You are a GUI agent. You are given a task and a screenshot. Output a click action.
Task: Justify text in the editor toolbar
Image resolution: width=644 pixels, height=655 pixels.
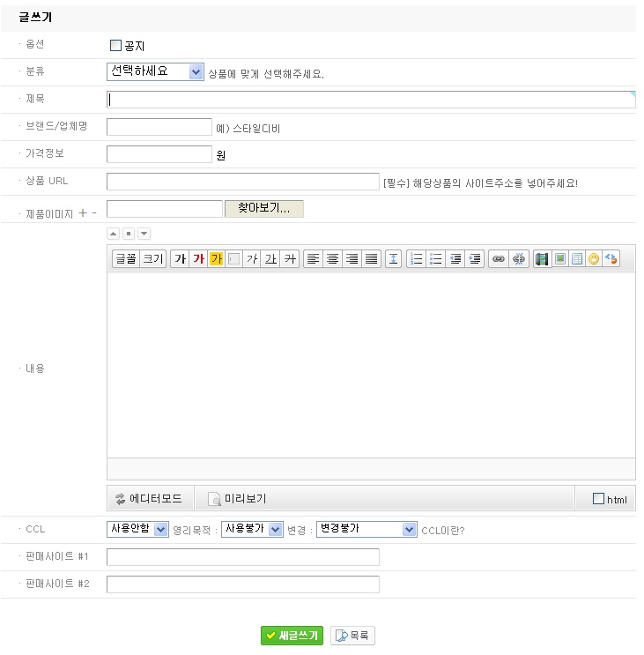[x=371, y=259]
